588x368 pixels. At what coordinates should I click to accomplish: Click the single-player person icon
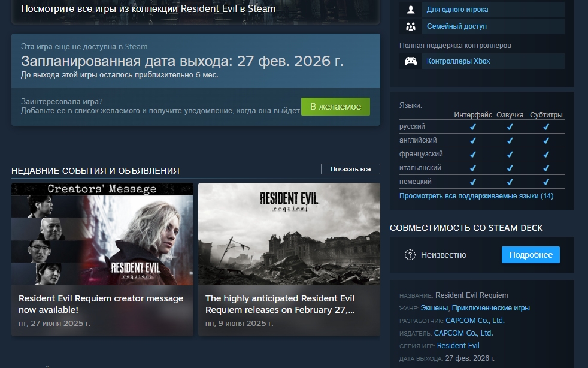(x=410, y=10)
